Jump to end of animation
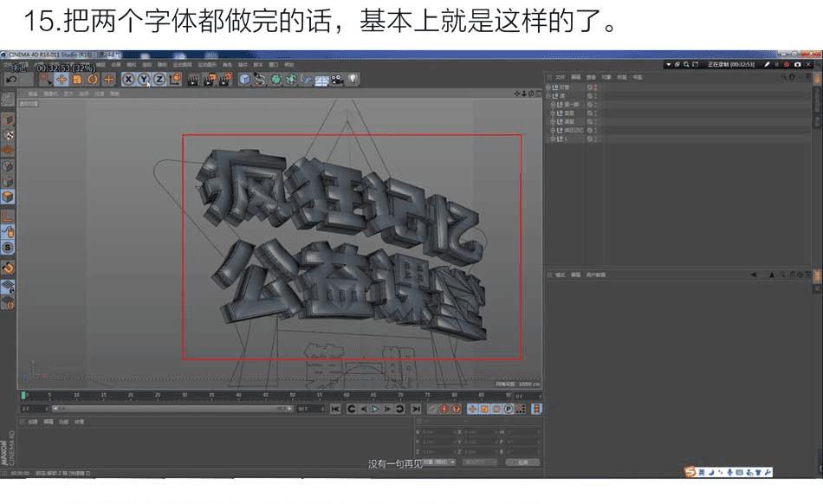 [x=416, y=409]
